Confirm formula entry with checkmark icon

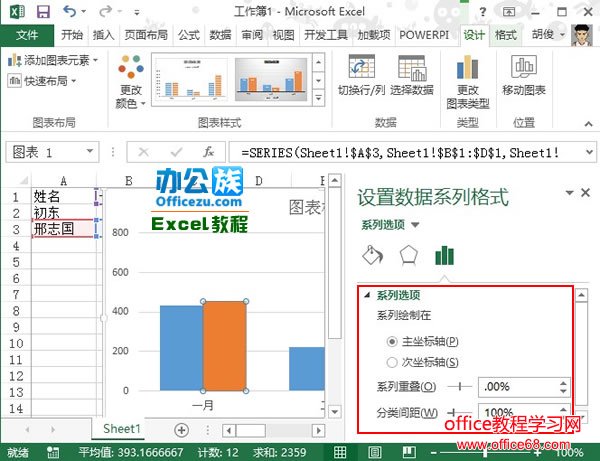pos(176,152)
